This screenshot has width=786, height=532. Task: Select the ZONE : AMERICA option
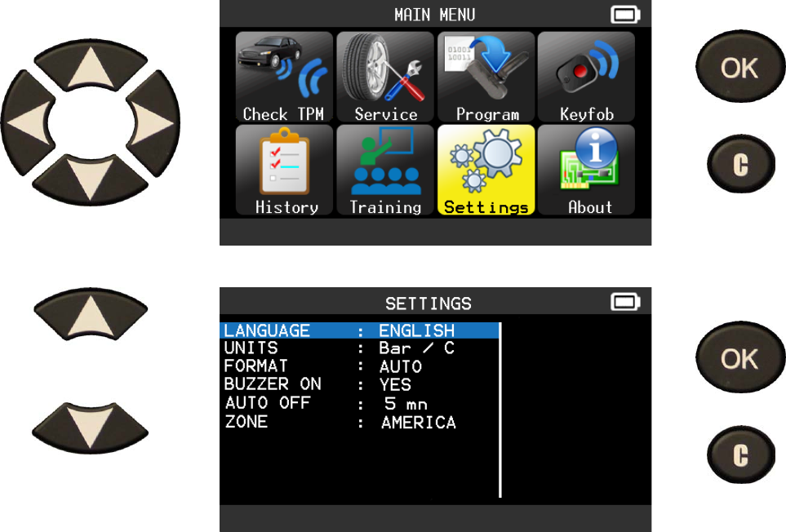(x=359, y=423)
